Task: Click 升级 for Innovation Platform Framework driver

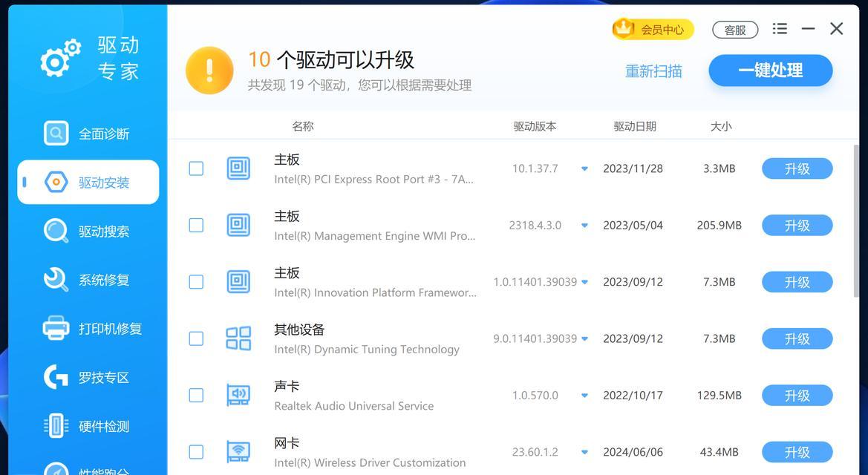Action: pos(797,282)
